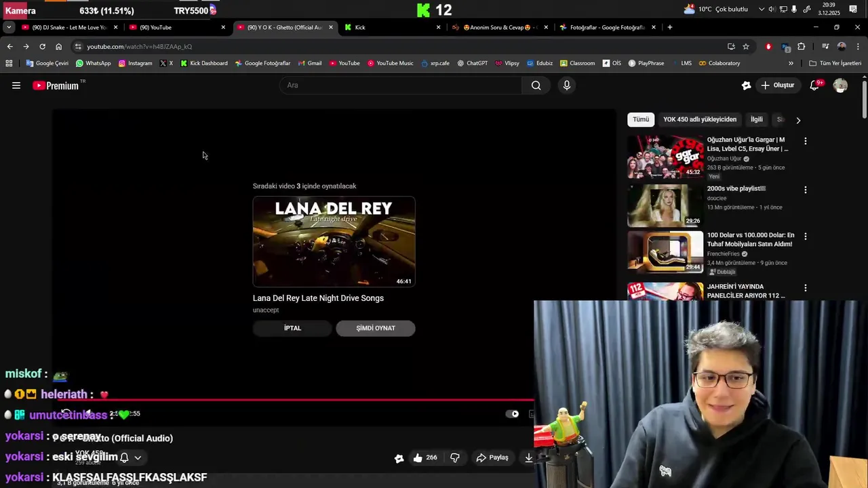Image resolution: width=868 pixels, height=488 pixels.
Task: Click the browser address bar URL
Action: pos(139,47)
